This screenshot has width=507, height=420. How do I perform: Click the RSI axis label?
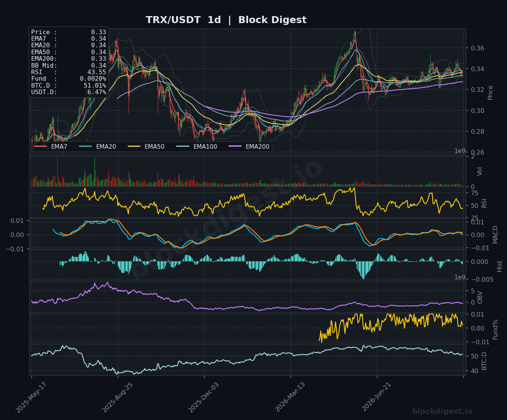[x=484, y=203]
